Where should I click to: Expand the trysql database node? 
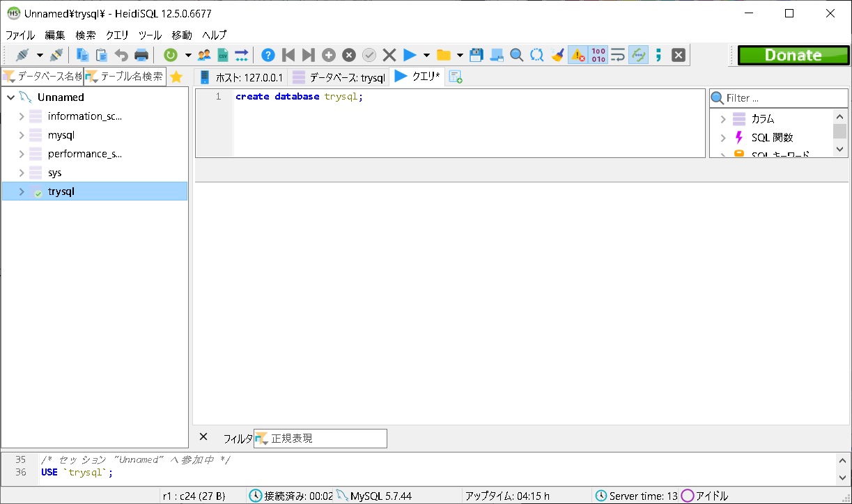[x=22, y=191]
